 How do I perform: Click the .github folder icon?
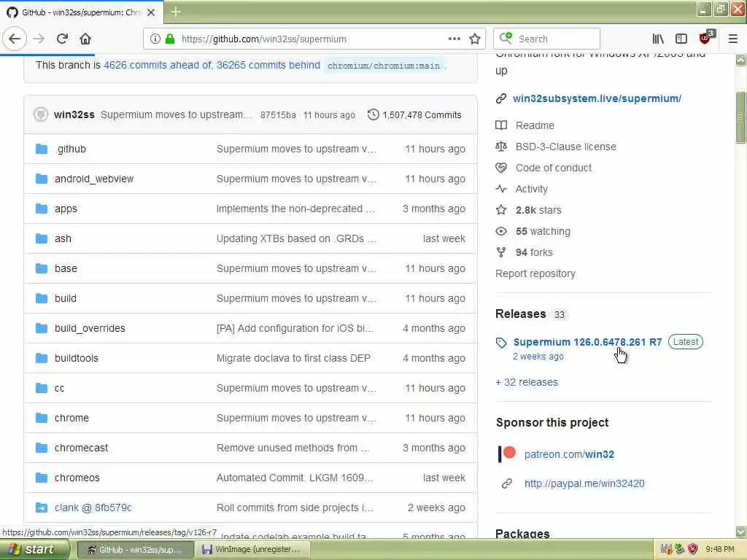pos(42,149)
